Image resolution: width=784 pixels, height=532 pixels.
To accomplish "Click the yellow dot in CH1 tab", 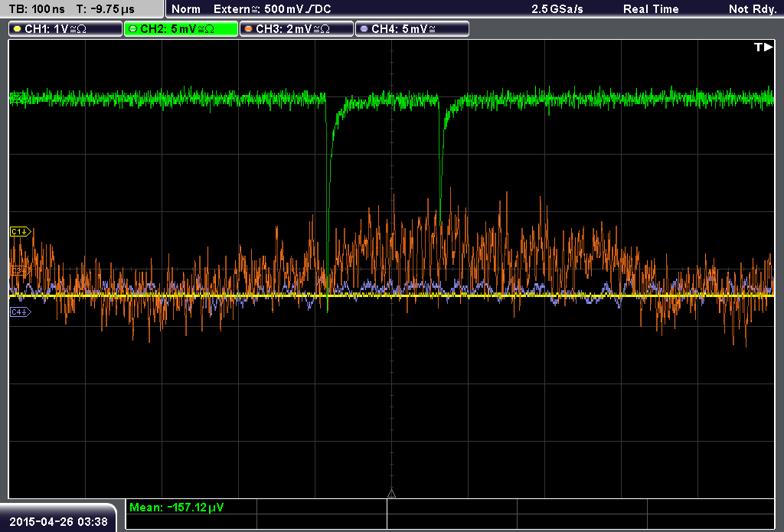I will click(x=18, y=29).
